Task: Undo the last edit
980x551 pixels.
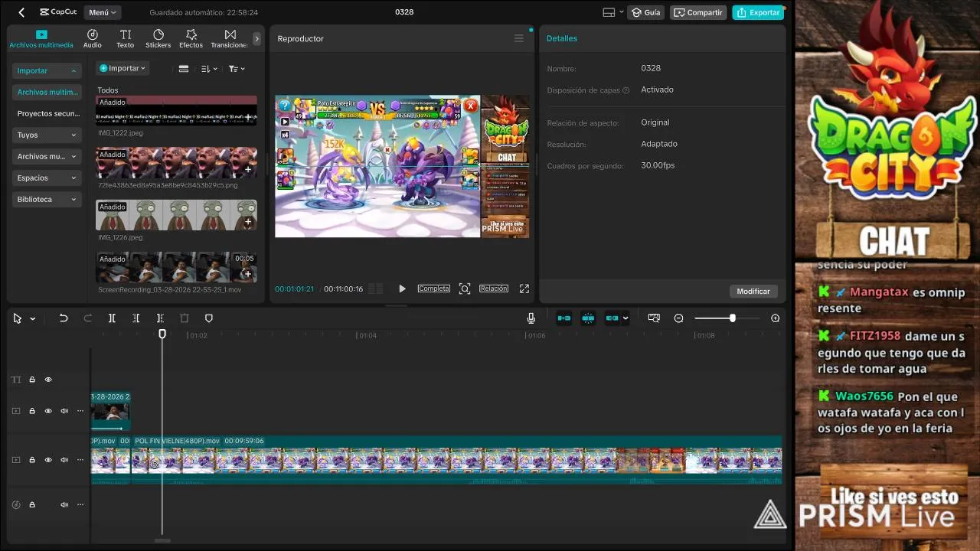Action: click(64, 318)
